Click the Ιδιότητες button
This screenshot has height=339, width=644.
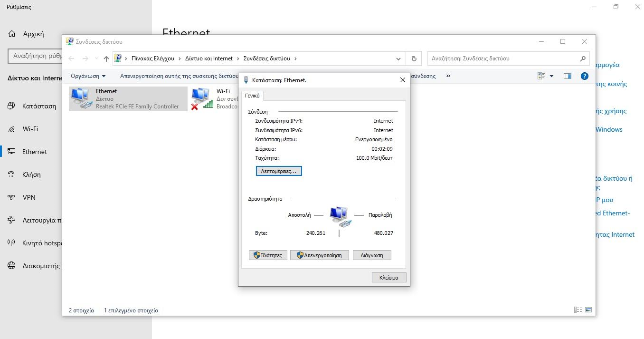click(268, 255)
